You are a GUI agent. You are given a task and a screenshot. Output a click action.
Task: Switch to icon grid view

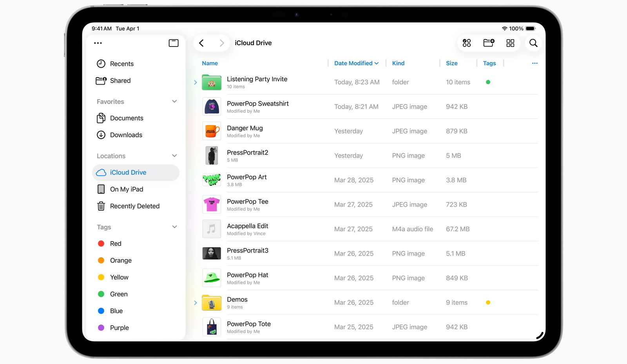(x=510, y=43)
